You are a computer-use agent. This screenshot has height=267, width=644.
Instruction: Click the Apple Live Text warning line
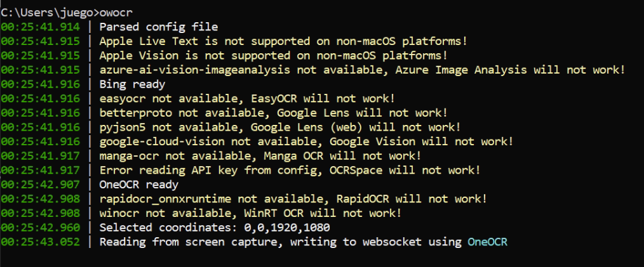point(283,41)
